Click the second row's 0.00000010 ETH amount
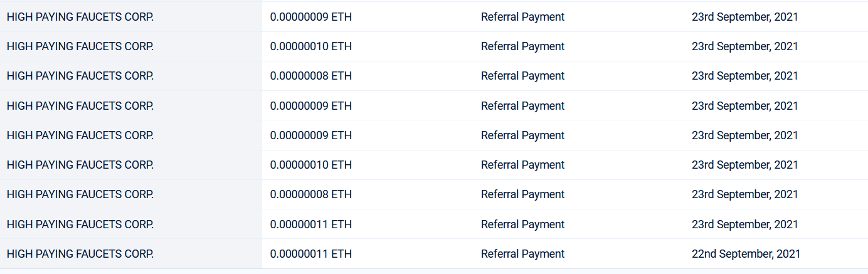Viewport: 868px width, 274px height. (311, 46)
